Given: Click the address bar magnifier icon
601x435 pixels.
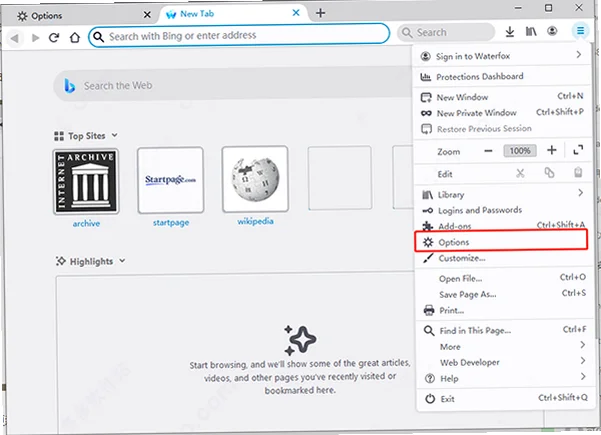Looking at the screenshot, I should coord(99,37).
